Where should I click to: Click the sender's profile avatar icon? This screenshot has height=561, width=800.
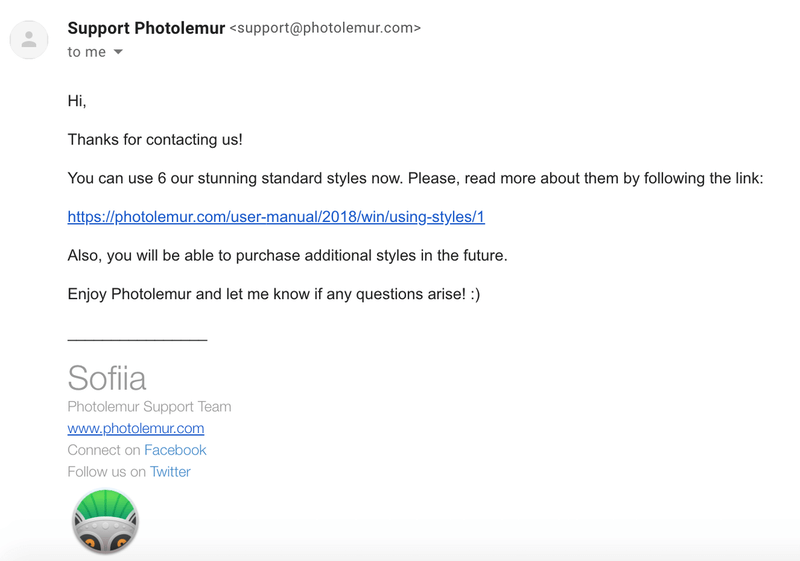(x=29, y=40)
